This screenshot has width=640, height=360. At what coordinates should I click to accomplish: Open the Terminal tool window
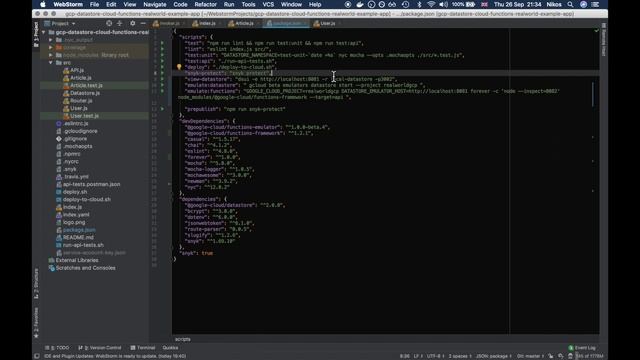tap(143, 348)
